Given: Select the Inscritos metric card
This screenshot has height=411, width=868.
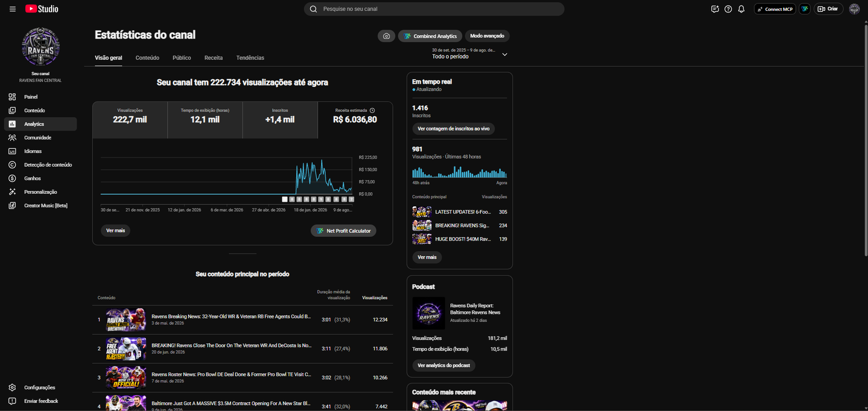Looking at the screenshot, I should click(280, 120).
